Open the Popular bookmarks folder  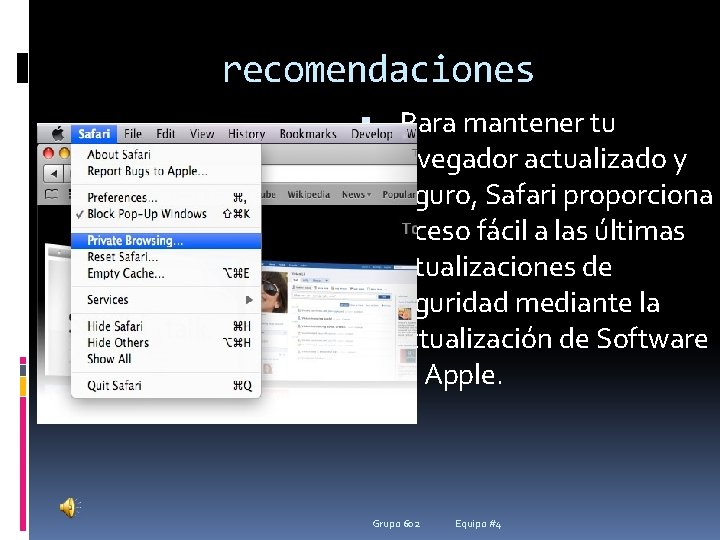tap(399, 194)
